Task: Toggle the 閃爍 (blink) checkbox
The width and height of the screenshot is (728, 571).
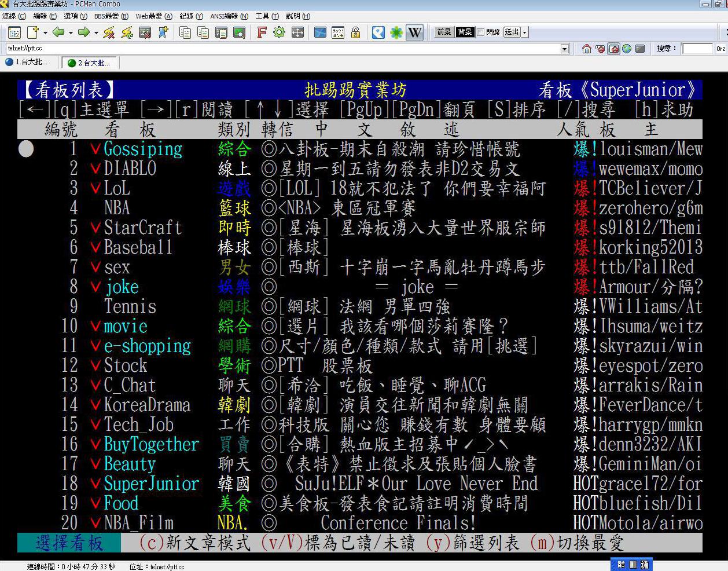Action: tap(480, 32)
